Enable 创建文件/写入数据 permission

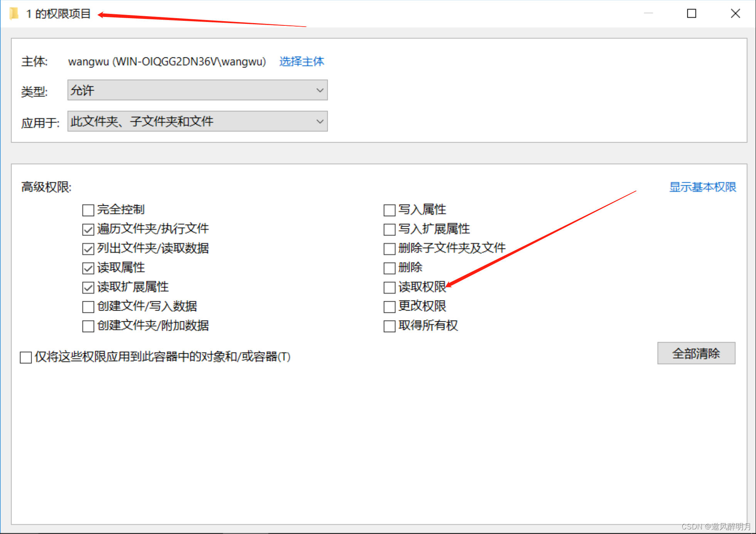point(88,307)
